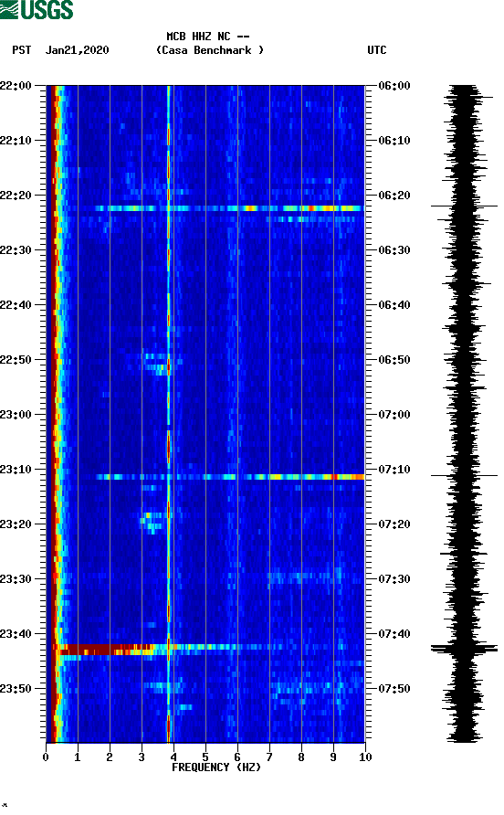Click the USGS logo
The height and width of the screenshot is (815, 504).
[37, 9]
